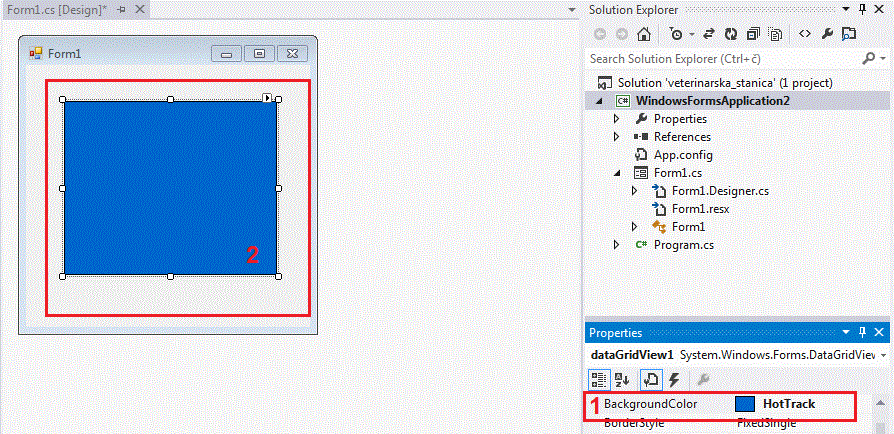Refresh the Solution Explorer tree
894x434 pixels.
click(730, 33)
